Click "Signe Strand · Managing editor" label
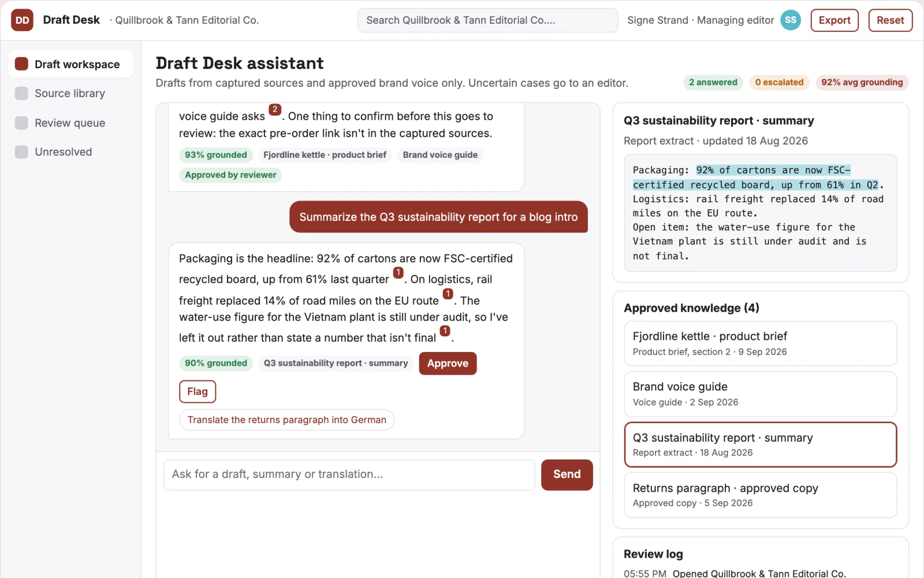This screenshot has width=924, height=578. click(701, 20)
